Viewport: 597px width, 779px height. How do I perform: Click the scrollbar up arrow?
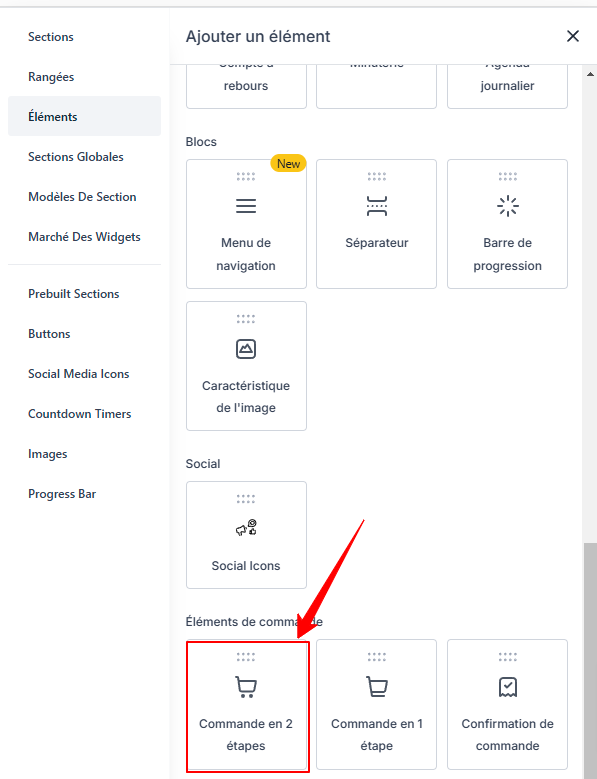[x=590, y=74]
